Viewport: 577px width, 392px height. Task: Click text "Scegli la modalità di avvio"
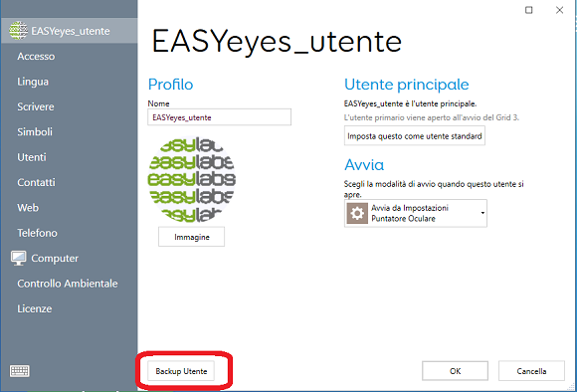click(390, 184)
